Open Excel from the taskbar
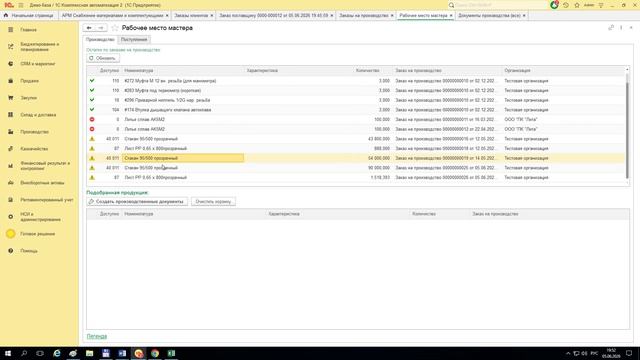 pos(171,353)
